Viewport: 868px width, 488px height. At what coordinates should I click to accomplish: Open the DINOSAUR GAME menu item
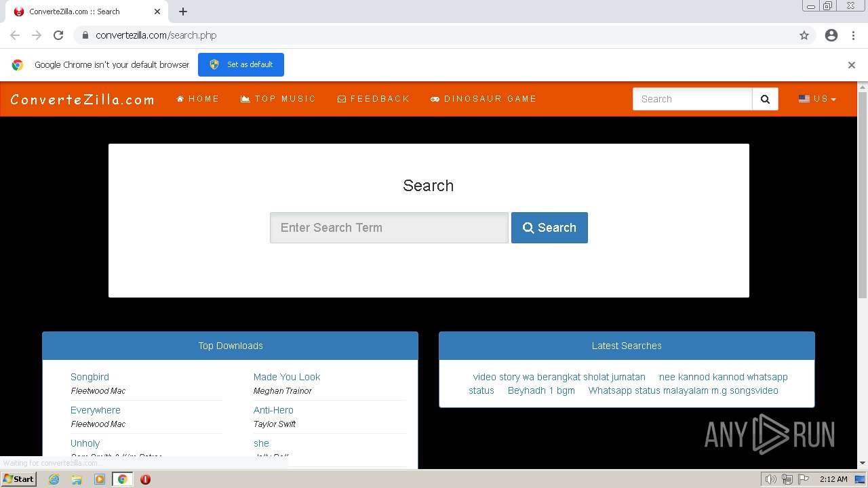point(484,99)
